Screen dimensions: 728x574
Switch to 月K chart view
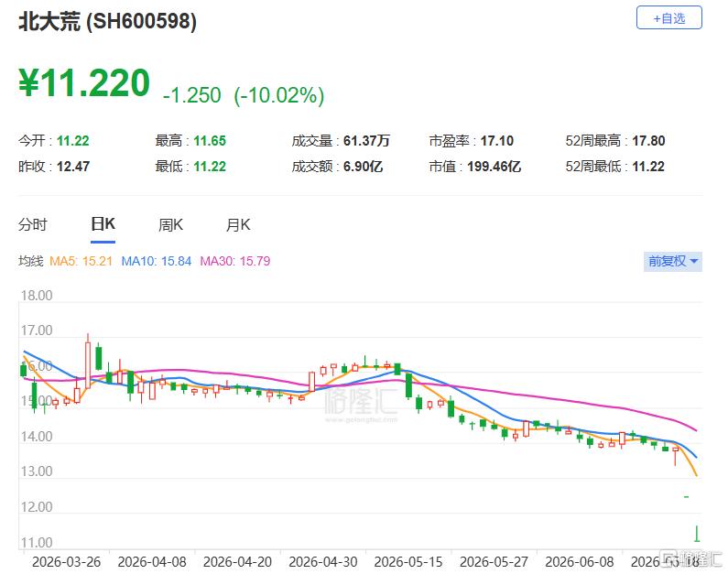tap(238, 225)
